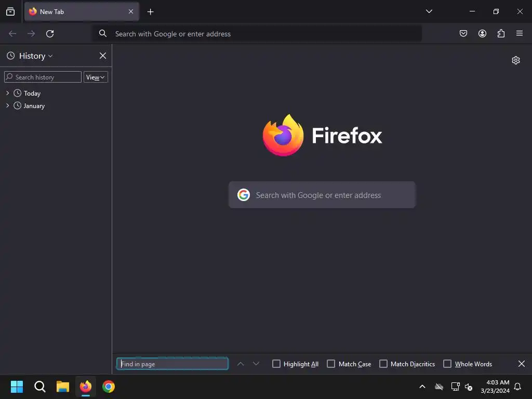Viewport: 532px width, 399px height.
Task: Click the Firefox logo on the new tab page
Action: point(283,136)
